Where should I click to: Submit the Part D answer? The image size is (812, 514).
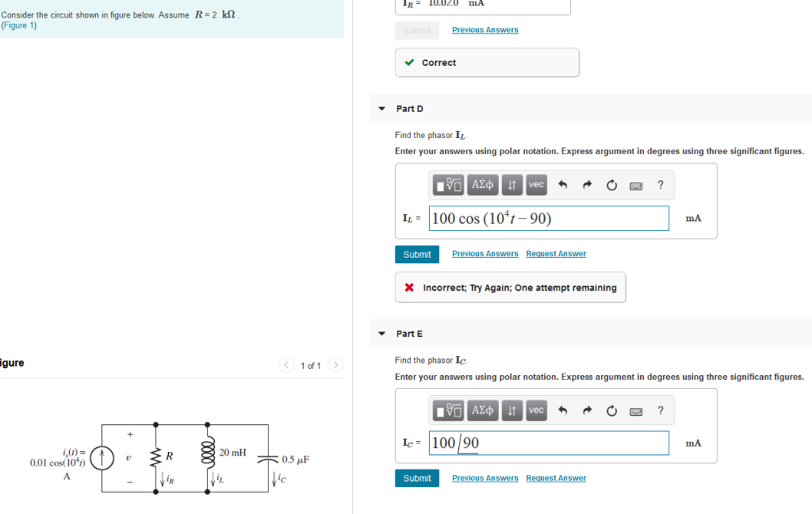point(417,255)
